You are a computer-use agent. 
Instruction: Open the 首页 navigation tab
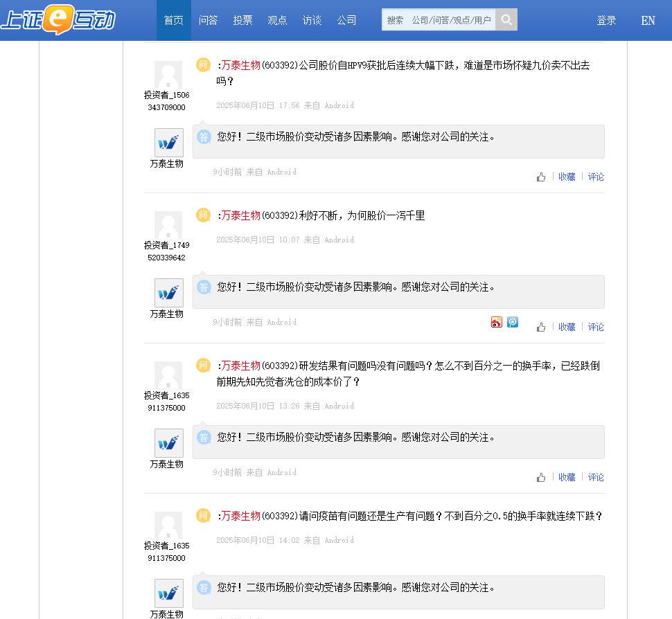(x=174, y=20)
